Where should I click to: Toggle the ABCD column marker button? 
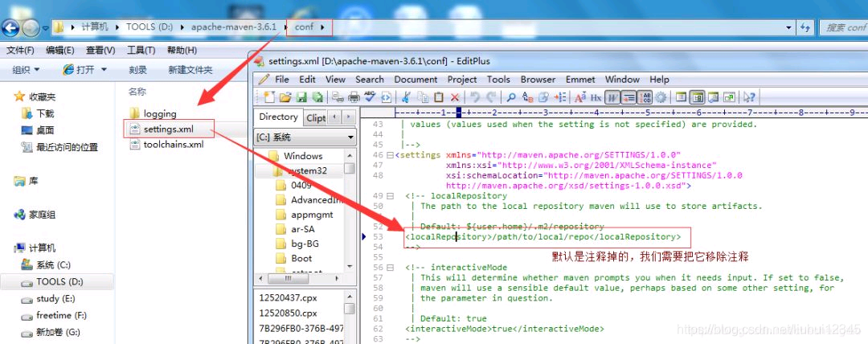click(x=646, y=97)
